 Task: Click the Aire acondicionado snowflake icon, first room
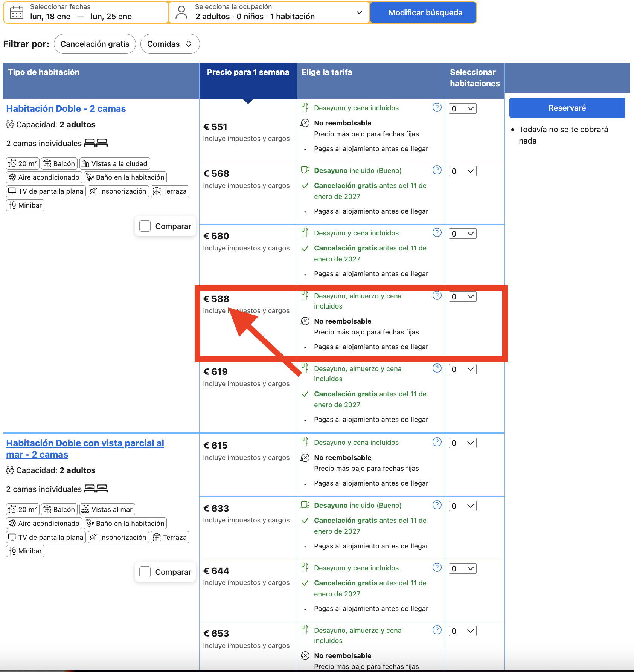(12, 177)
